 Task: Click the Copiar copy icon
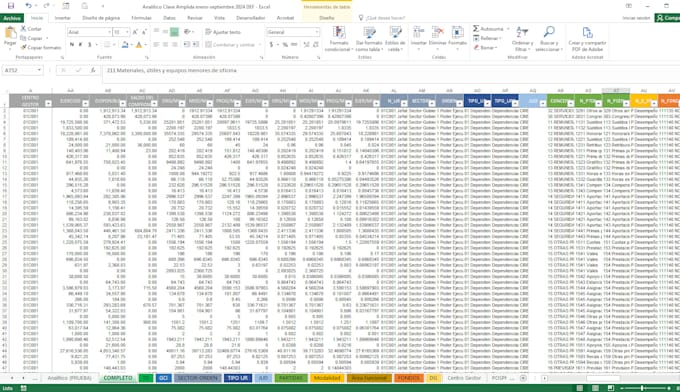[24, 38]
